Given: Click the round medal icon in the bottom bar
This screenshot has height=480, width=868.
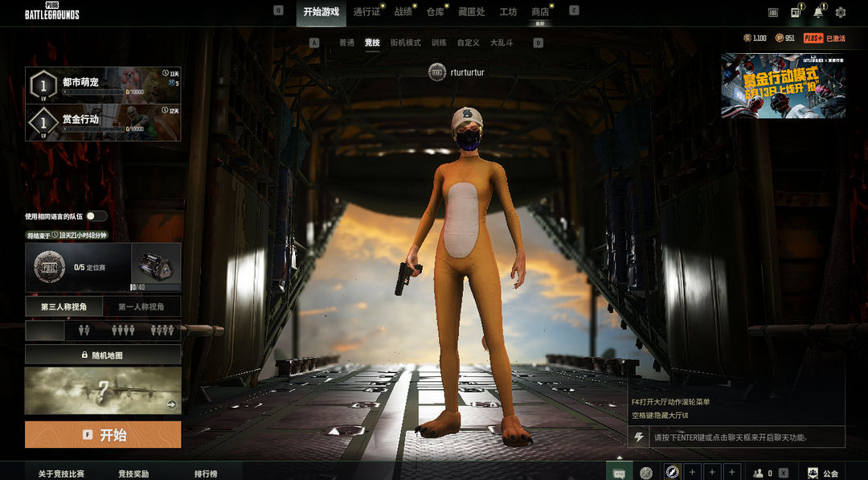Looking at the screenshot, I should pyautogui.click(x=646, y=473).
